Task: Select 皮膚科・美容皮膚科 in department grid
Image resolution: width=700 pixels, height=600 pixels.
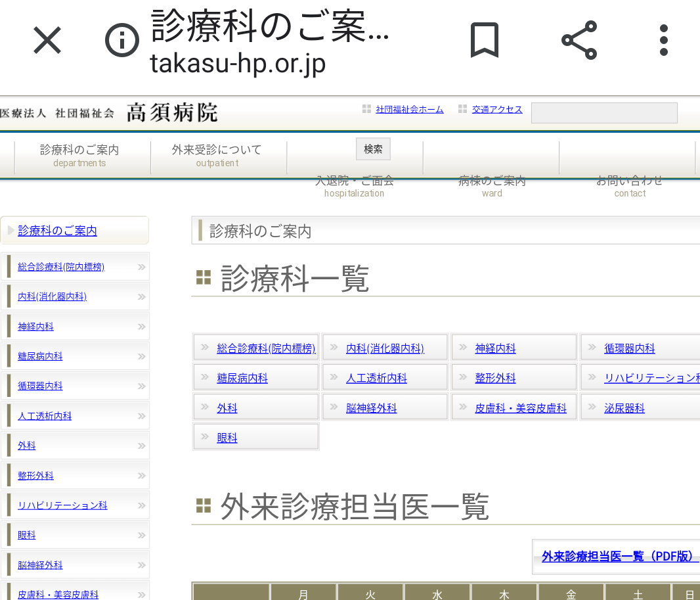Action: click(521, 408)
